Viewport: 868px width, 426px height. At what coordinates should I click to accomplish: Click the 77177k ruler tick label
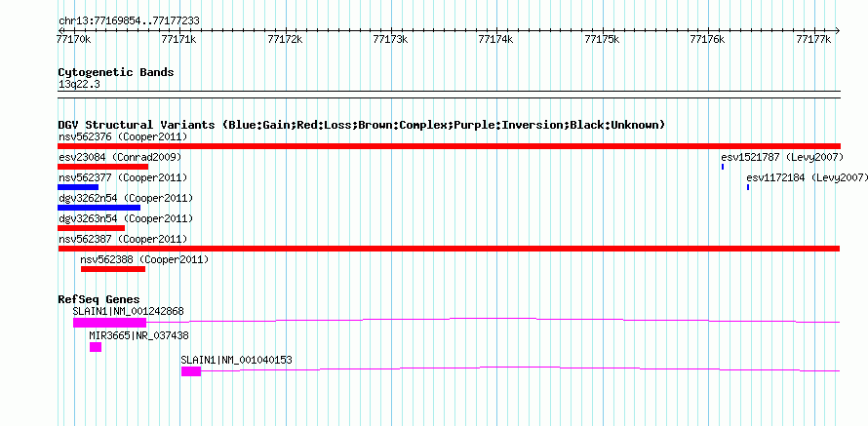pyautogui.click(x=813, y=39)
